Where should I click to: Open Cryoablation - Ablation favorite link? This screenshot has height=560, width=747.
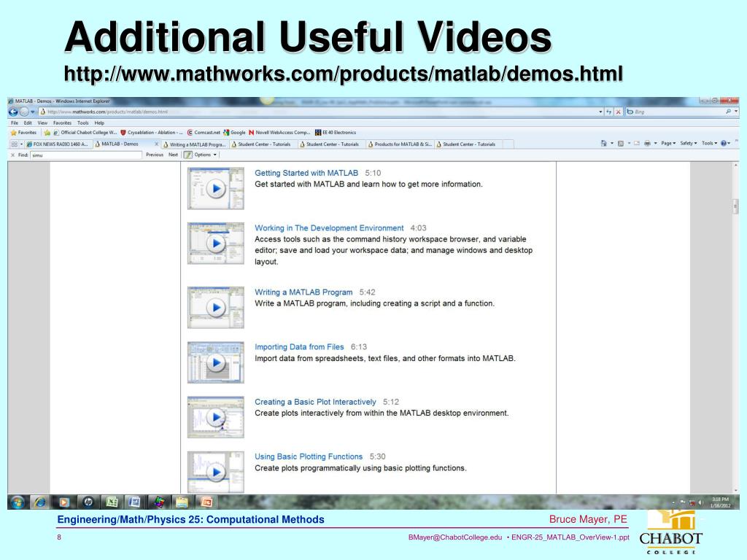[152, 133]
